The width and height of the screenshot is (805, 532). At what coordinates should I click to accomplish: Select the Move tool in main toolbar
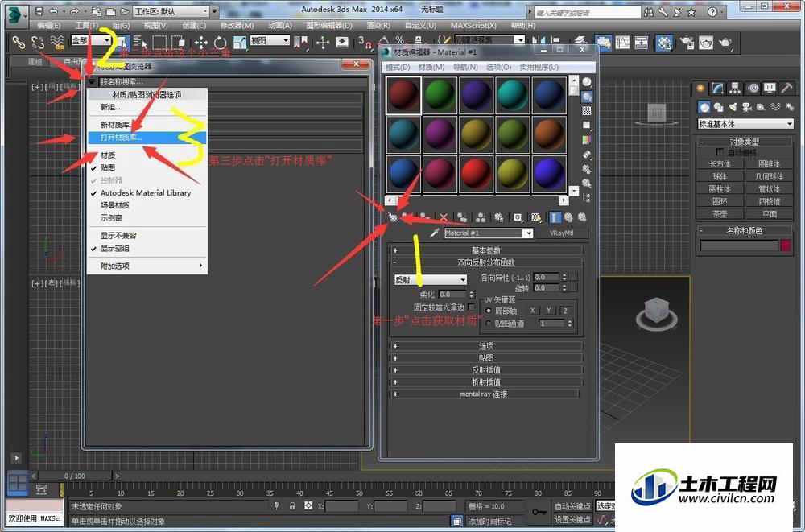(200, 42)
